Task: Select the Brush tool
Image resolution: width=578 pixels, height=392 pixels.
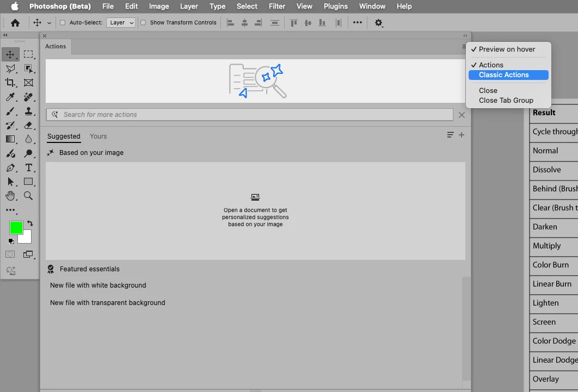Action: [10, 111]
